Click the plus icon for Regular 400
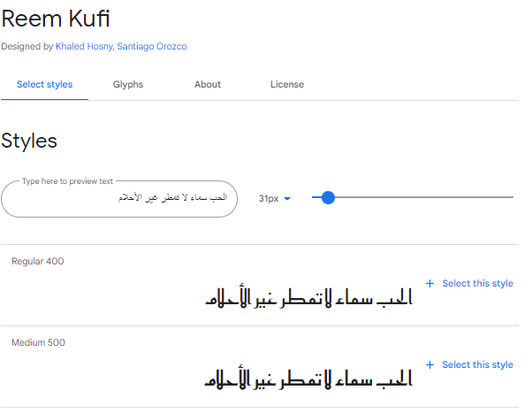This screenshot has width=532, height=413. click(429, 283)
